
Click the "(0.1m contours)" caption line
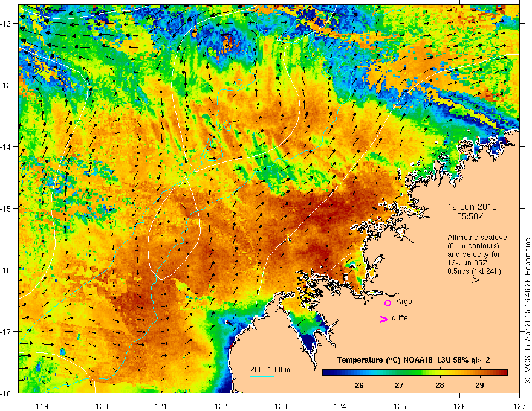tap(473, 246)
